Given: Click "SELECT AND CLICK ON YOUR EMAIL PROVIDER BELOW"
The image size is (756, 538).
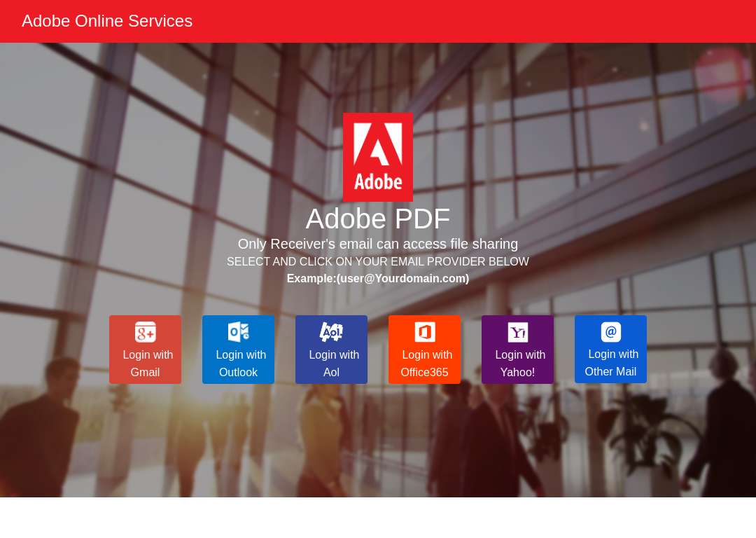Looking at the screenshot, I should click(378, 261).
